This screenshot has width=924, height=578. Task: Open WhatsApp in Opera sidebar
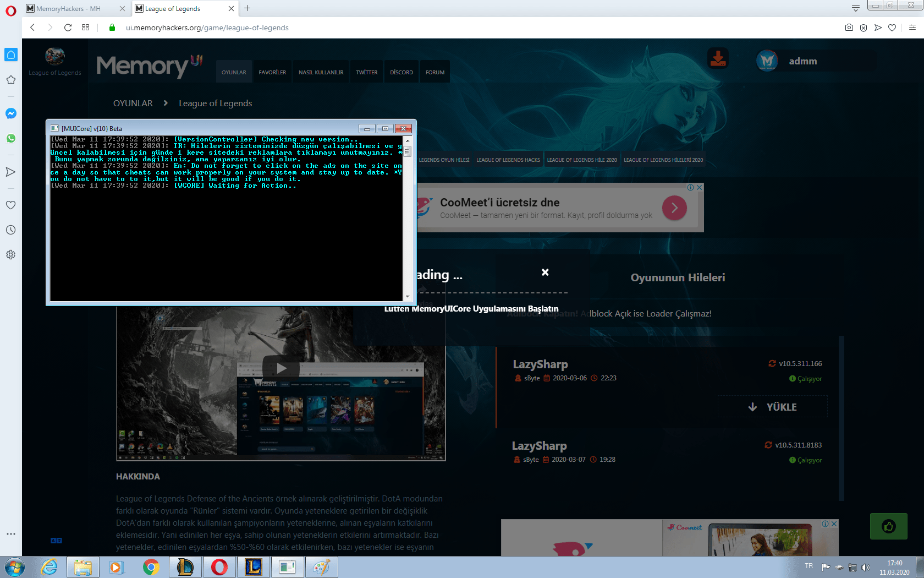pos(10,138)
